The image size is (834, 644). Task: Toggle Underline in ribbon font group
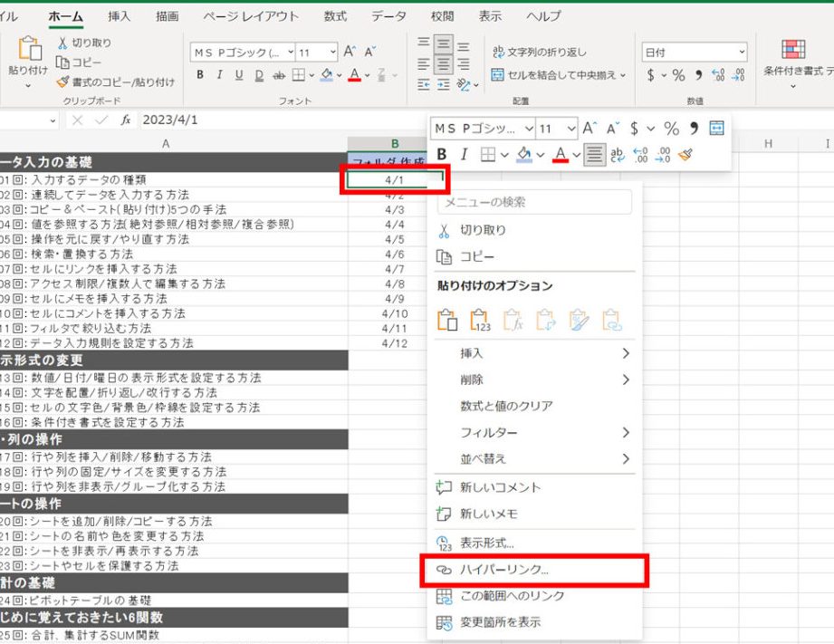coord(239,75)
